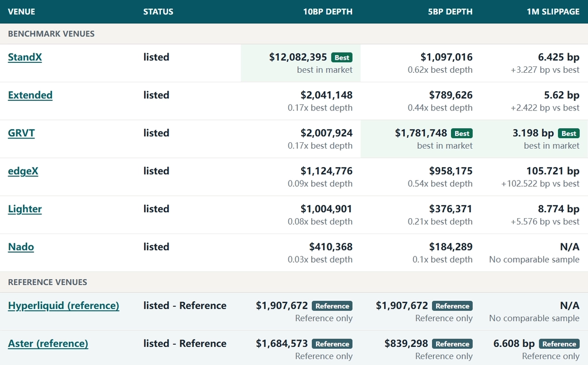Click the 6.425 bp slippage value
This screenshot has height=365, width=588.
(x=558, y=57)
